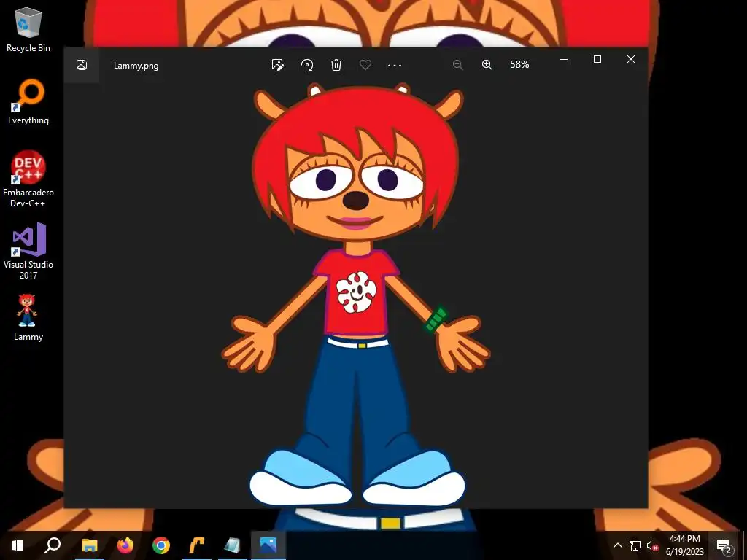Select the Embarcadero Dev-C++ desktop shortcut
The width and height of the screenshot is (747, 560).
[28, 179]
